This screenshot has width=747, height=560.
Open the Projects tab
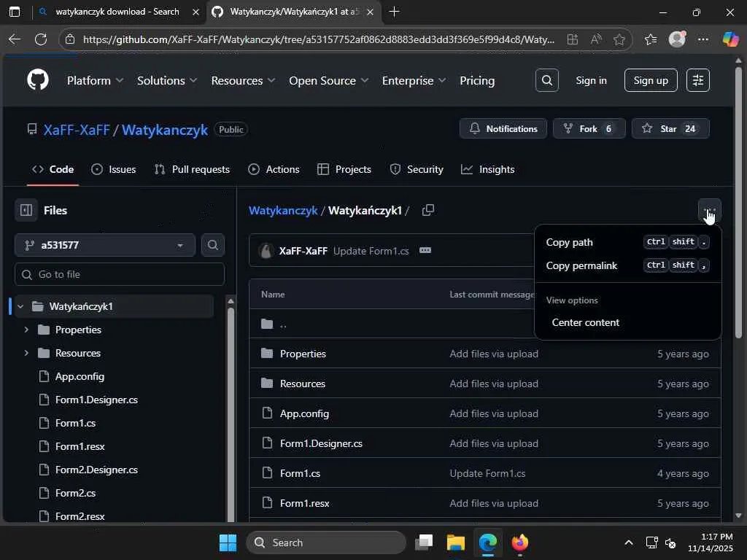coord(344,169)
